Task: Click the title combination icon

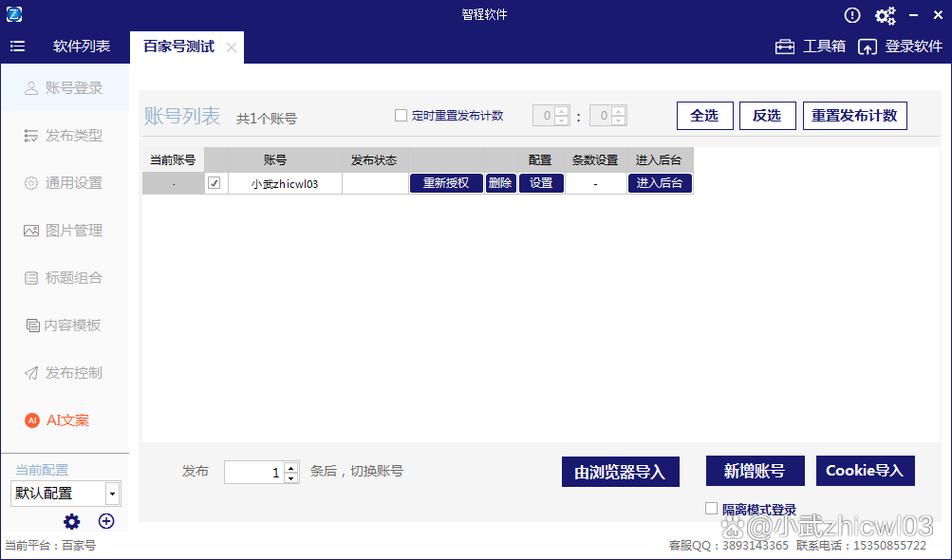Action: 31,278
